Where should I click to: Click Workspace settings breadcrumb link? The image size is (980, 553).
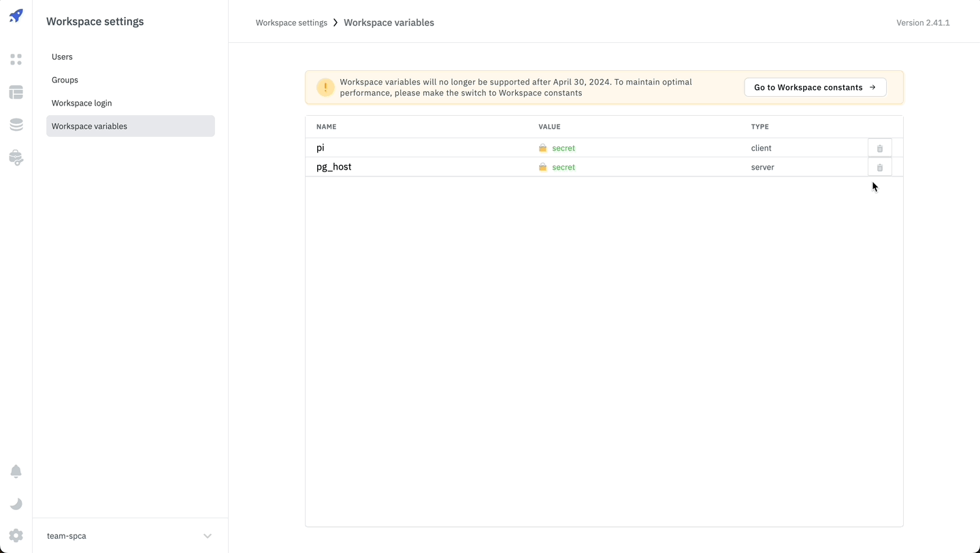click(291, 22)
